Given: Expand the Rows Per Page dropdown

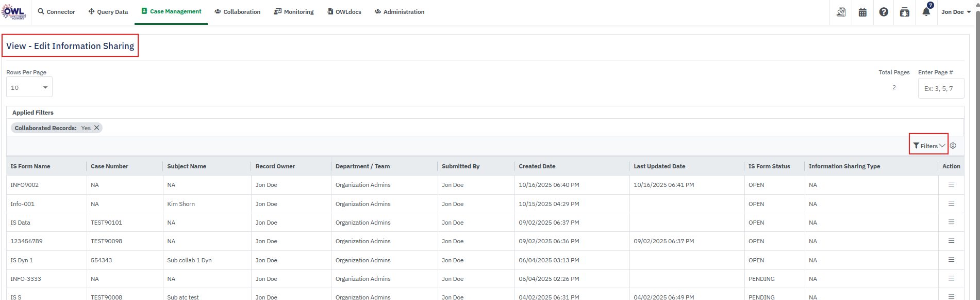Looking at the screenshot, I should pos(29,87).
